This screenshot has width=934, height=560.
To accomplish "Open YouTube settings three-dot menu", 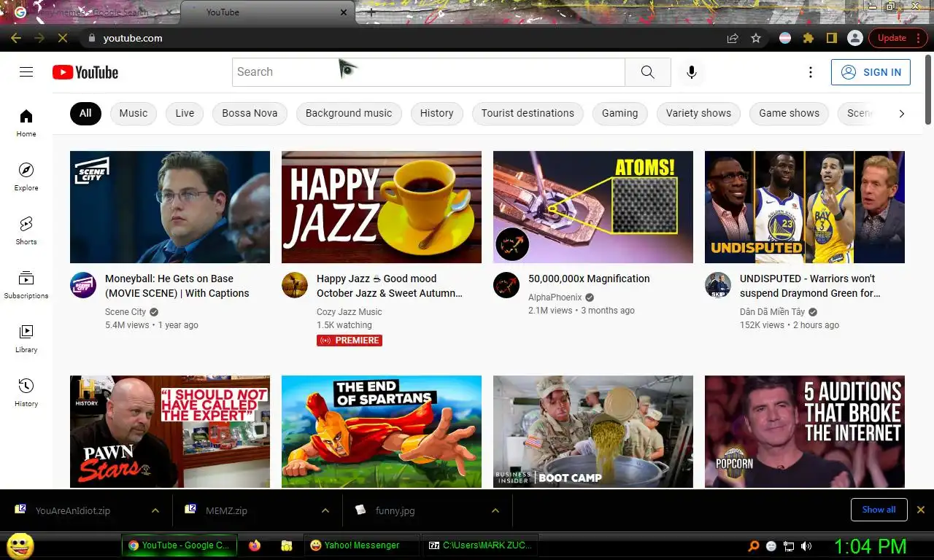I will [810, 72].
